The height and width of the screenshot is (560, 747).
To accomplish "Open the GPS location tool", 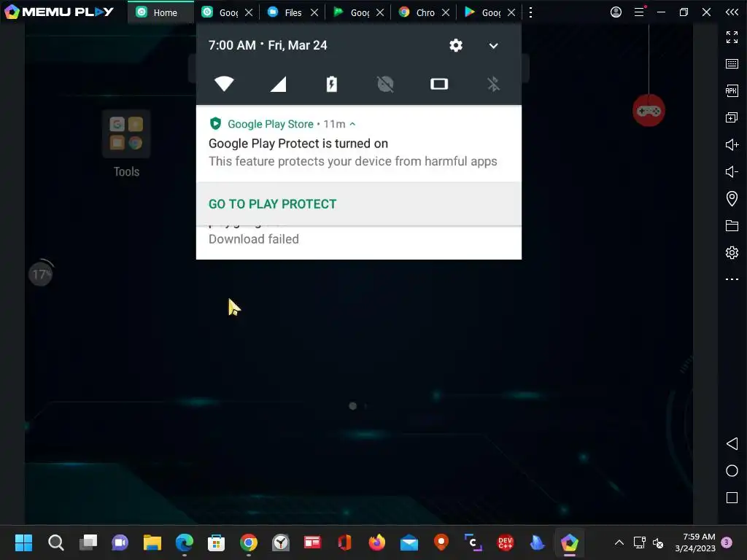I will tap(732, 198).
